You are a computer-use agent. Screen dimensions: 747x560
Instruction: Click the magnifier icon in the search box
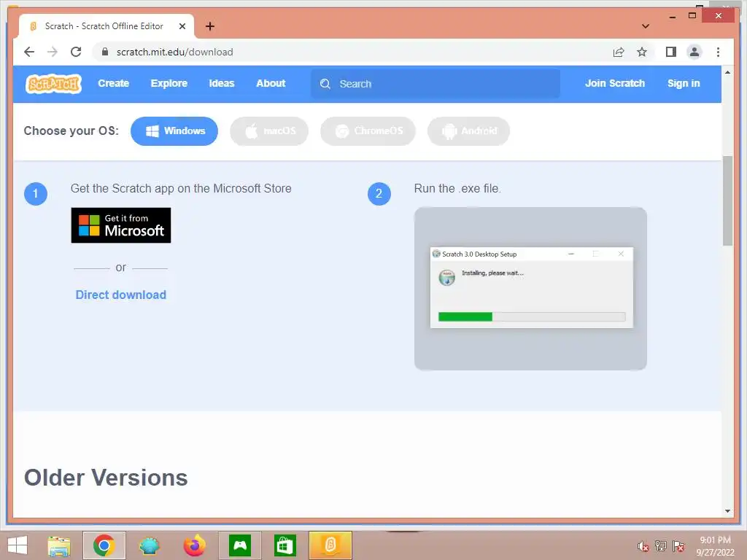(x=325, y=84)
